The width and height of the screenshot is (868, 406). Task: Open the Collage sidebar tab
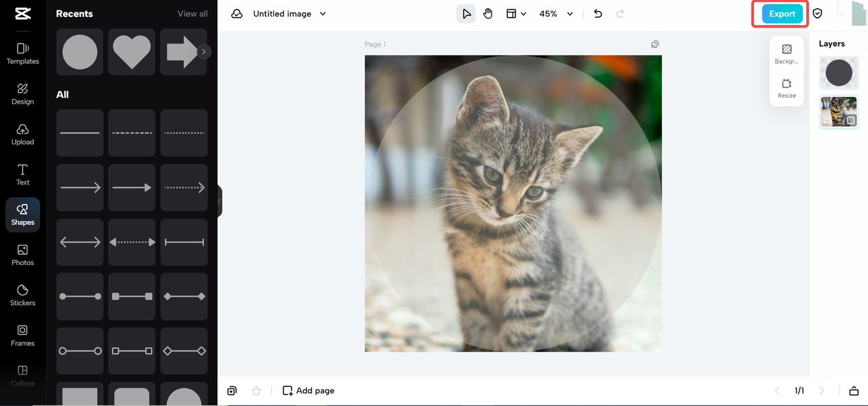22,375
